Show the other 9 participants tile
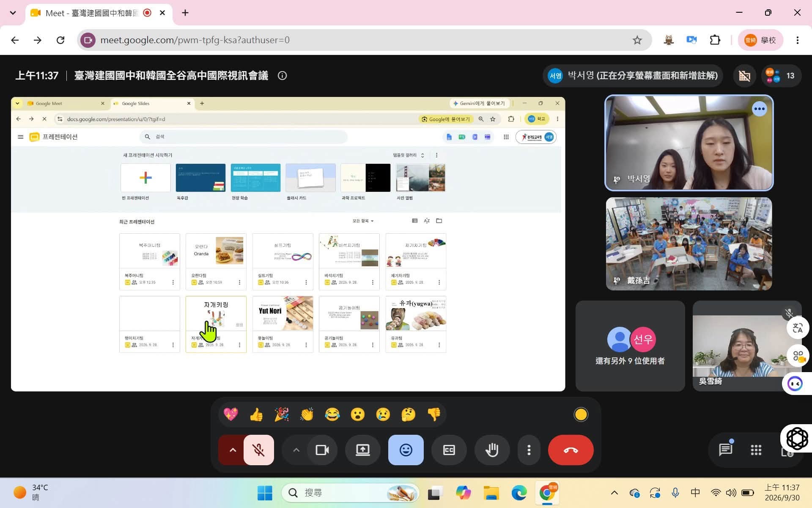 coord(630,346)
